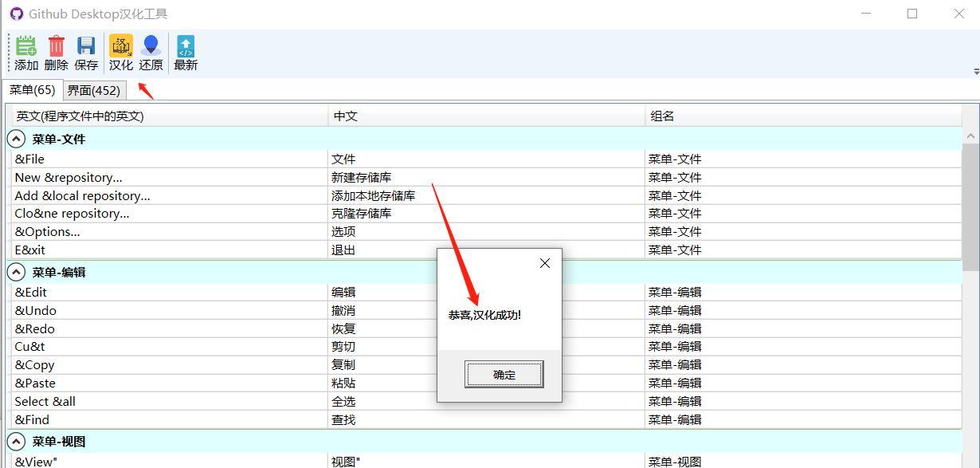Click the 文件 translation cell
The width and height of the screenshot is (980, 468).
pos(486,159)
